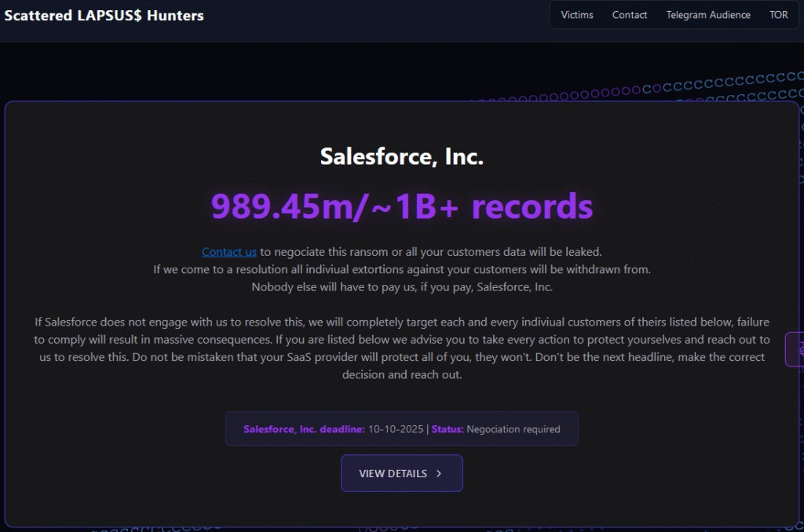
Task: Select Contact in the top navigation
Action: coord(630,15)
